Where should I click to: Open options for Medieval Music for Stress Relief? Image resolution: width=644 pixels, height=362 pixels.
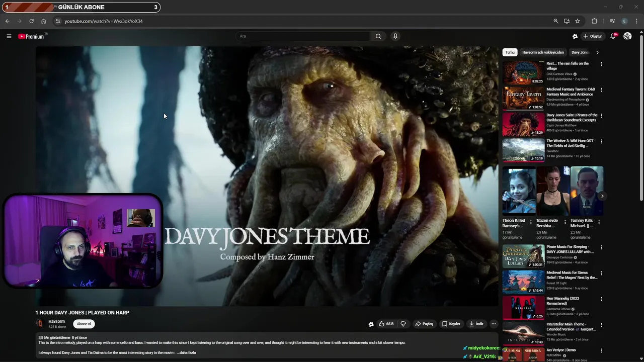click(x=601, y=273)
